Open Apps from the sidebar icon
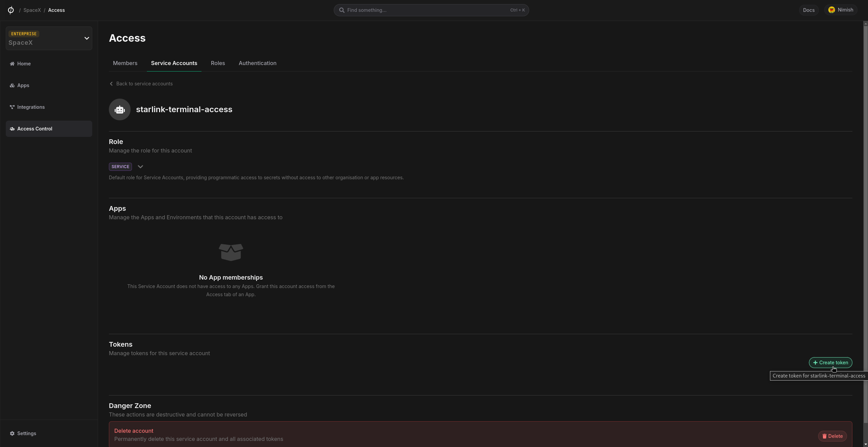 coord(12,85)
